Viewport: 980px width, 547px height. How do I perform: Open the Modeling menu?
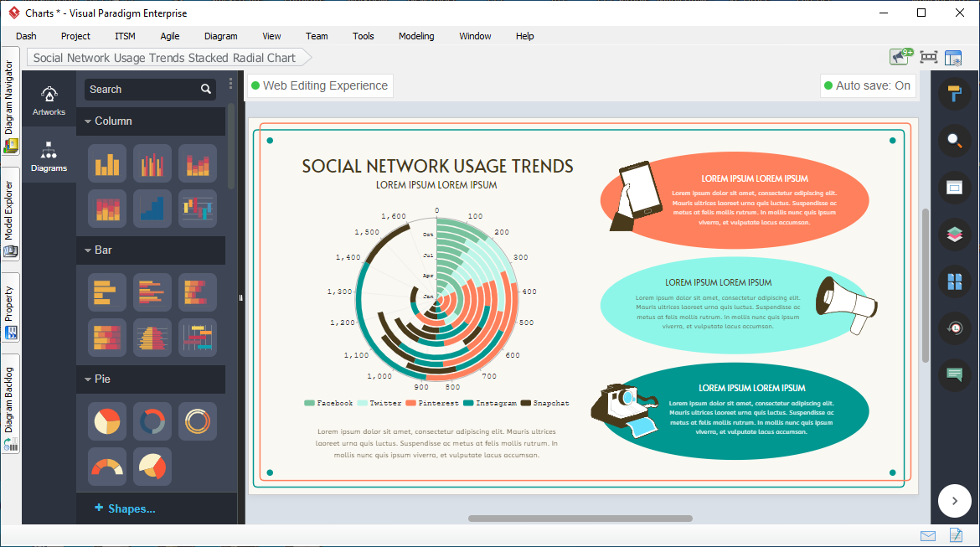coord(416,36)
